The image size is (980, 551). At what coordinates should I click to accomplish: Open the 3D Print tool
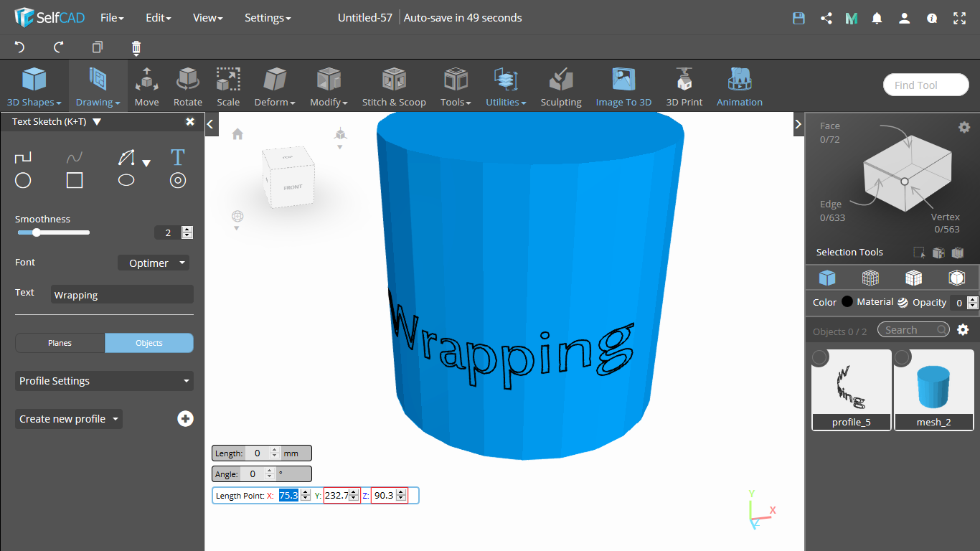[684, 86]
